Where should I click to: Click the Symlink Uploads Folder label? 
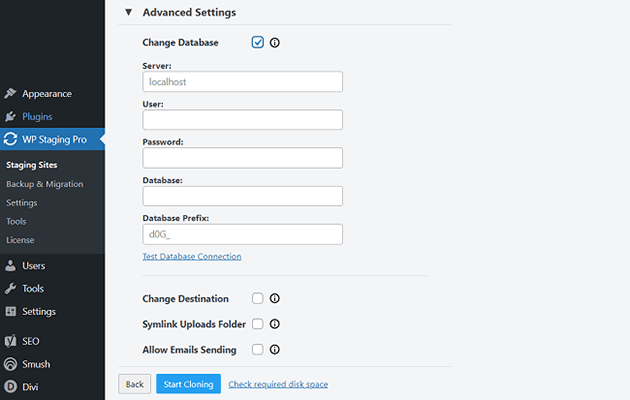(x=194, y=324)
